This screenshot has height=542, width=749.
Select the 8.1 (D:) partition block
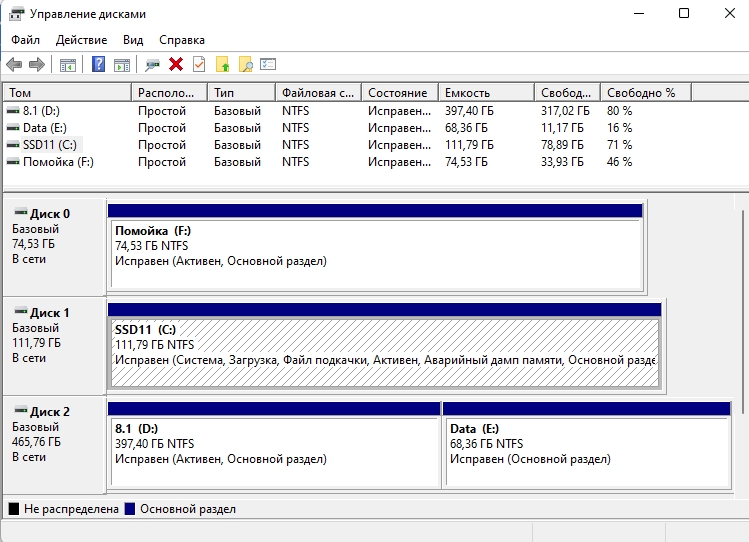(274, 445)
